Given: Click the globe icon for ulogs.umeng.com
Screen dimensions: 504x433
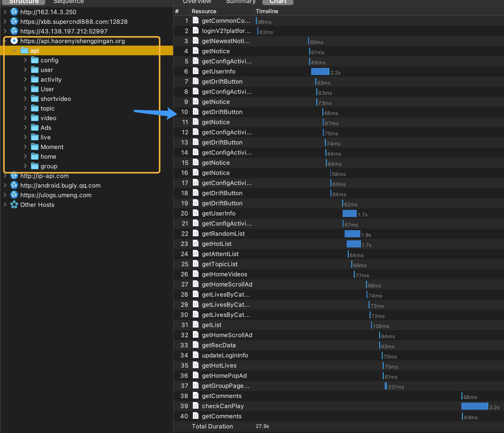Looking at the screenshot, I should coord(14,195).
